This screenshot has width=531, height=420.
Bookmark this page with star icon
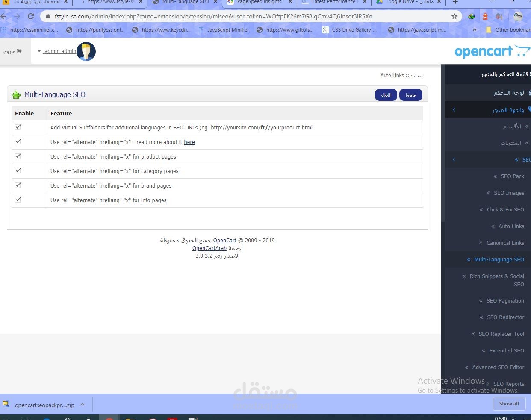click(454, 16)
